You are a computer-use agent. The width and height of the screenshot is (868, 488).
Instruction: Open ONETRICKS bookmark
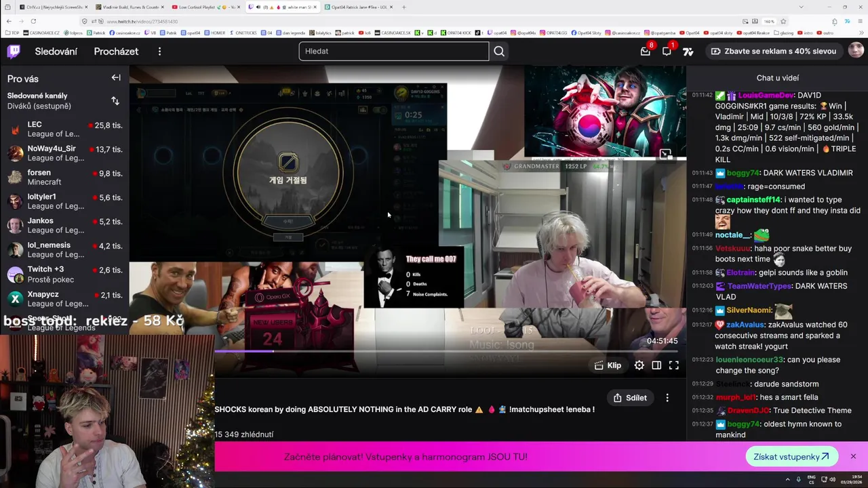point(243,33)
